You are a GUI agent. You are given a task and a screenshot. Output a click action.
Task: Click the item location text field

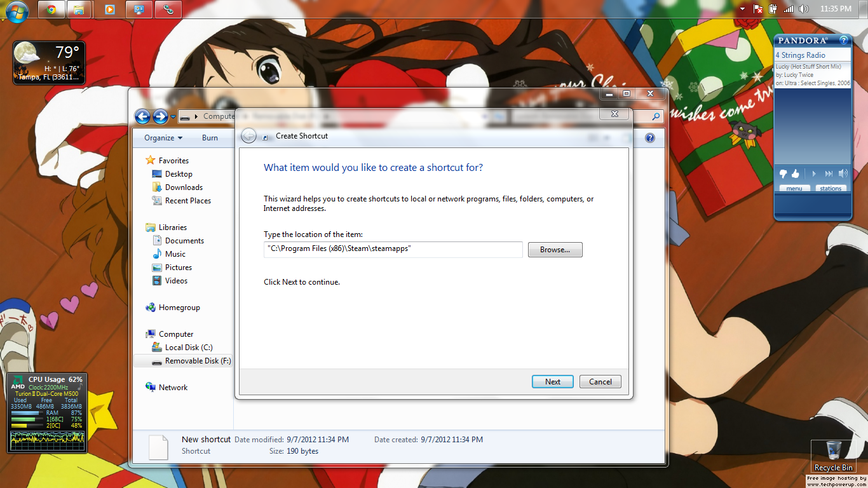pos(393,249)
